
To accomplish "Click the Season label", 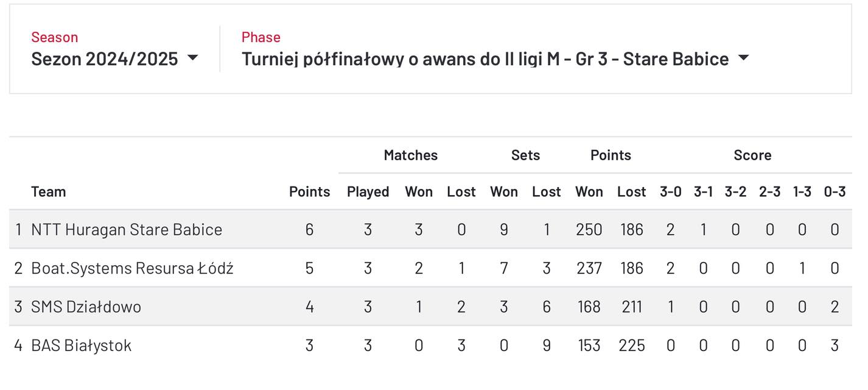I will (55, 37).
